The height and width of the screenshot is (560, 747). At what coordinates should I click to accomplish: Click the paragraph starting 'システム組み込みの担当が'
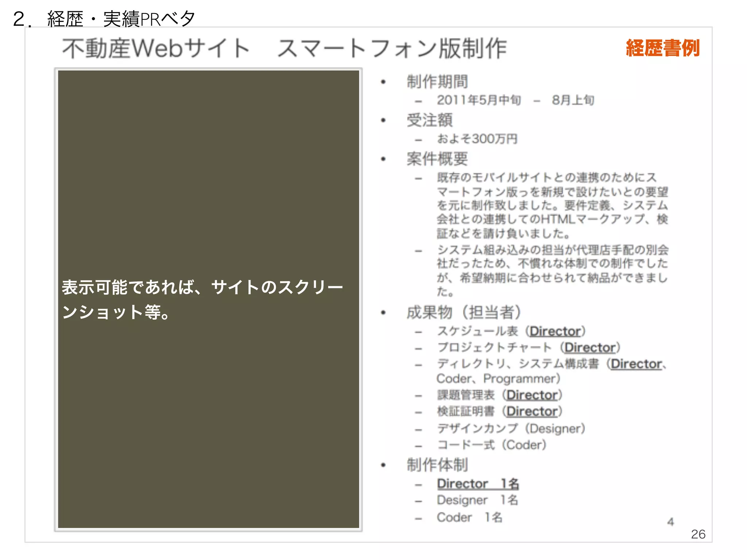[x=553, y=271]
